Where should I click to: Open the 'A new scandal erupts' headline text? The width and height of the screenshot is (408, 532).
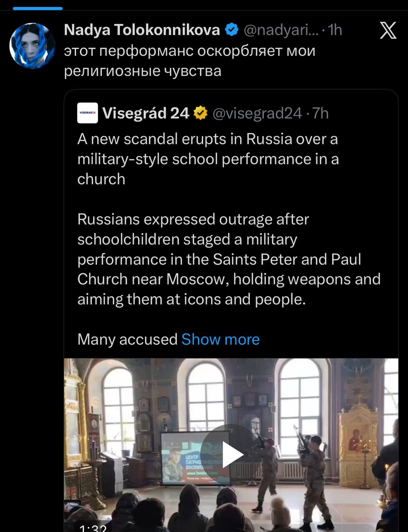click(x=208, y=159)
